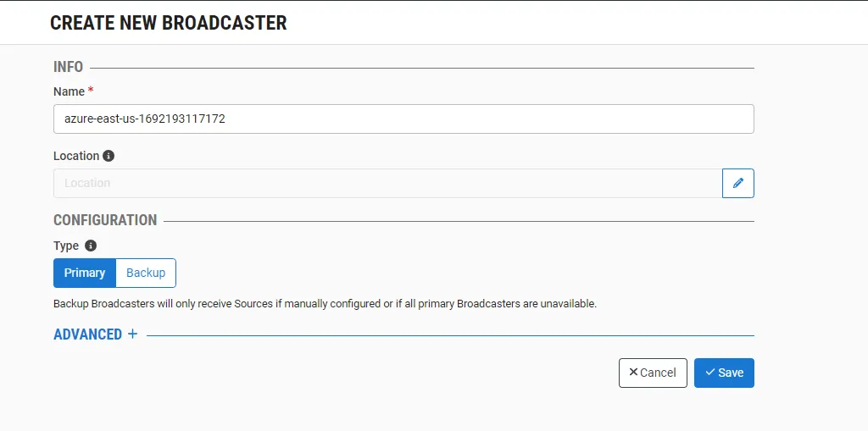Click the Cancel button
The height and width of the screenshot is (431, 868).
tap(653, 373)
